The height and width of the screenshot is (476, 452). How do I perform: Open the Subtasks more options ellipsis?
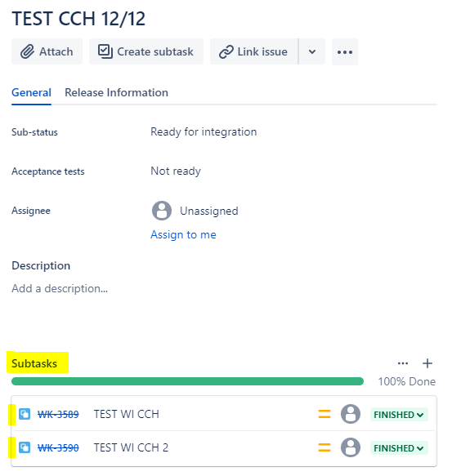point(403,363)
